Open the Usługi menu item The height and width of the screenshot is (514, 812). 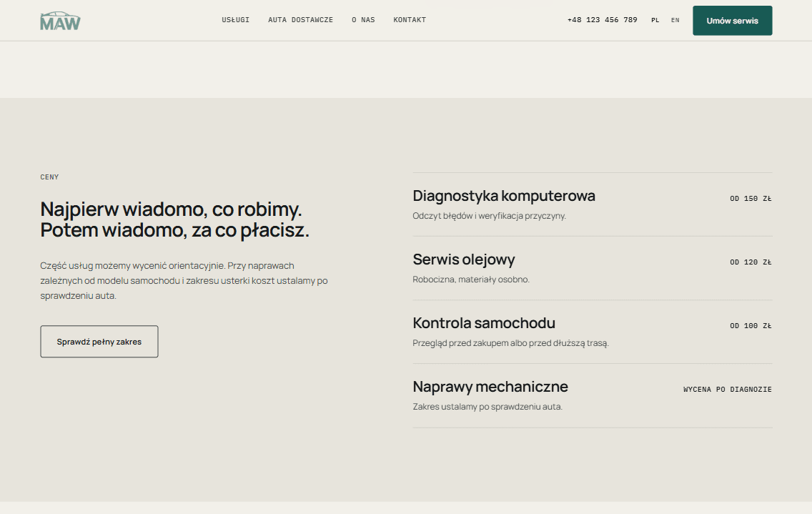236,20
